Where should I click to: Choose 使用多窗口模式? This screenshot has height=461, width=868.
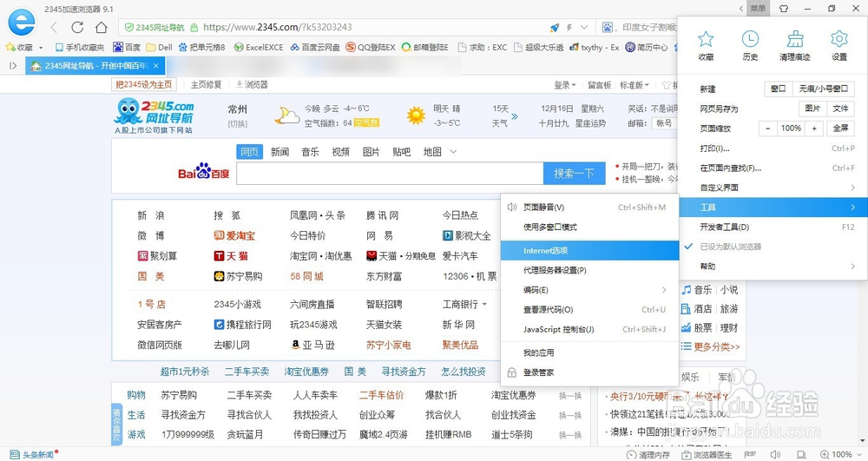pyautogui.click(x=589, y=227)
